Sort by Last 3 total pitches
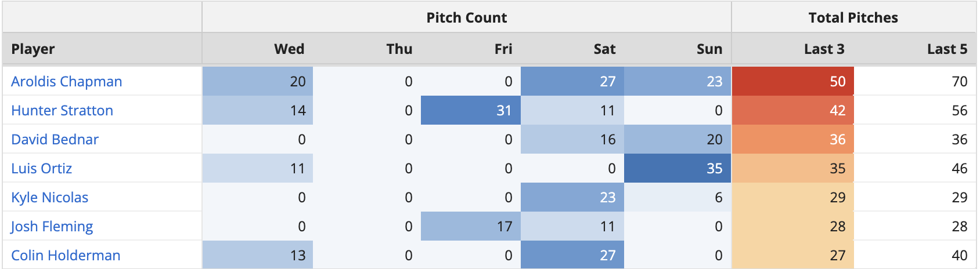Screen dimensions: 980x269 pyautogui.click(x=824, y=49)
